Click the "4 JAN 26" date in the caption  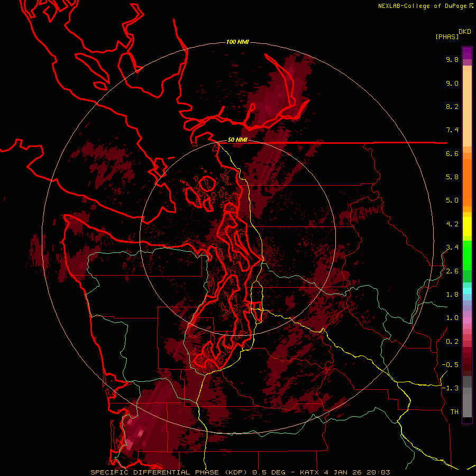343,472
